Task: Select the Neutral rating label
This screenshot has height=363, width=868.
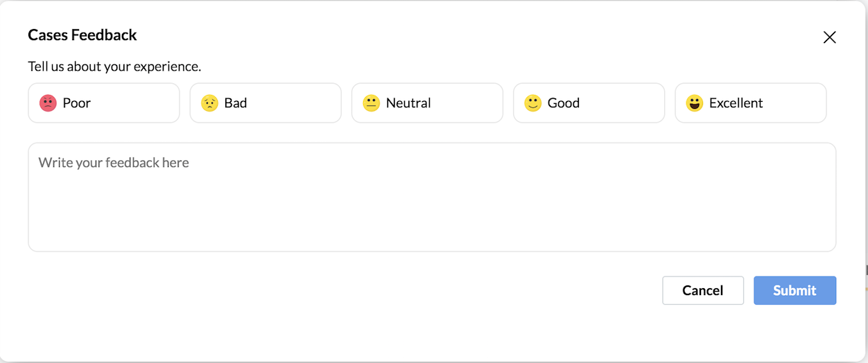Action: tap(408, 103)
